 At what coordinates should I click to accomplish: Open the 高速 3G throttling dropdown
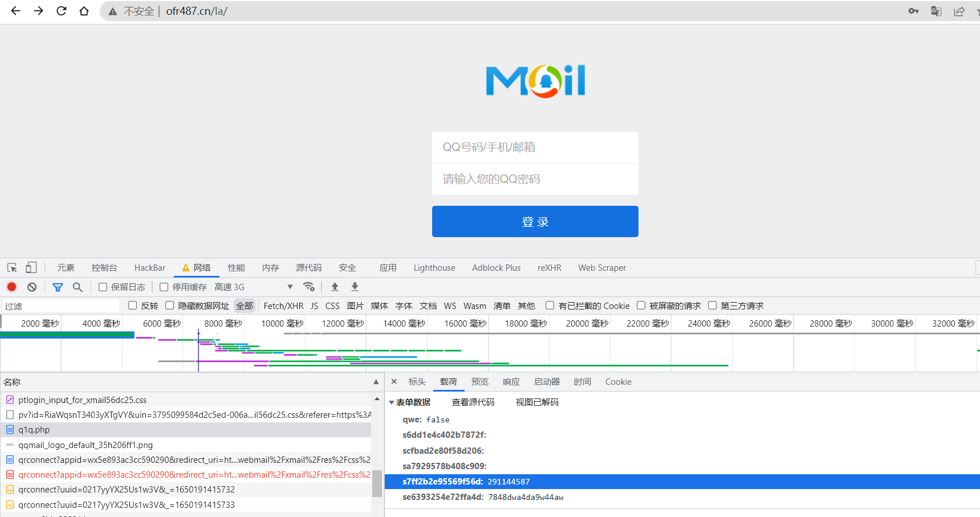point(290,287)
